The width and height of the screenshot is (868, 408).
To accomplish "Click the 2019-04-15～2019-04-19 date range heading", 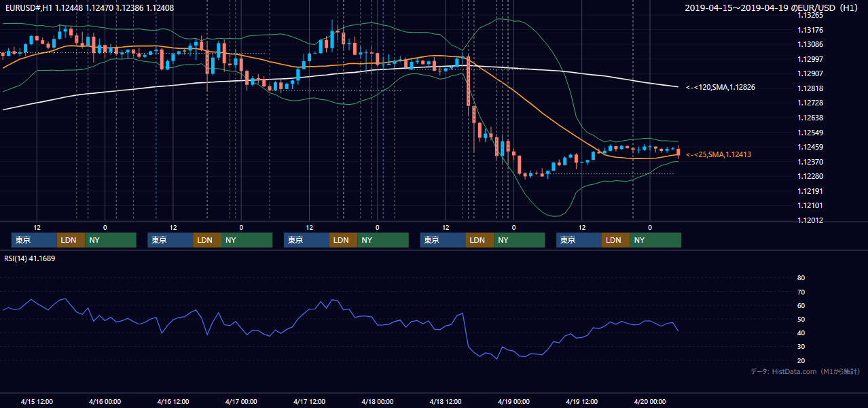I will coord(771,8).
